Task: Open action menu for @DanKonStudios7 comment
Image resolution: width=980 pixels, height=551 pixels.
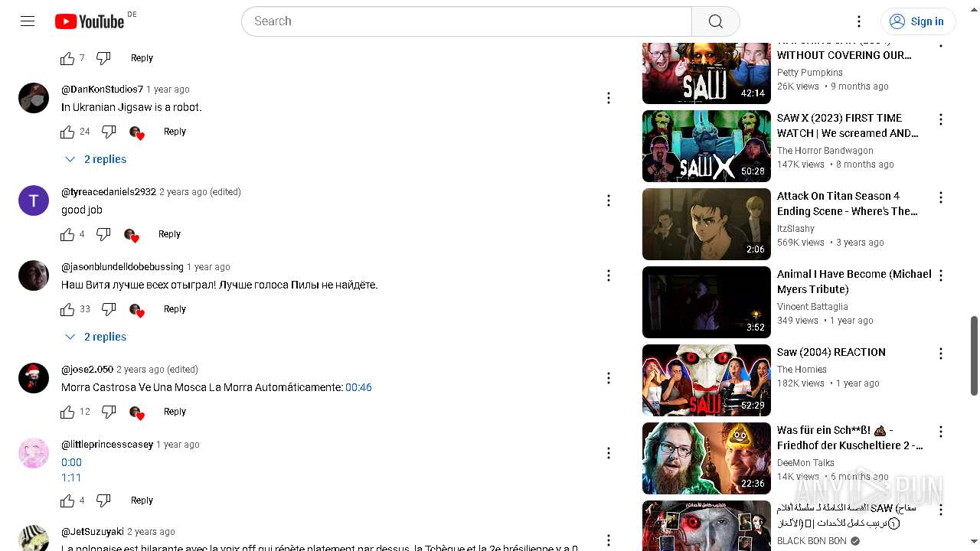Action: [x=609, y=98]
